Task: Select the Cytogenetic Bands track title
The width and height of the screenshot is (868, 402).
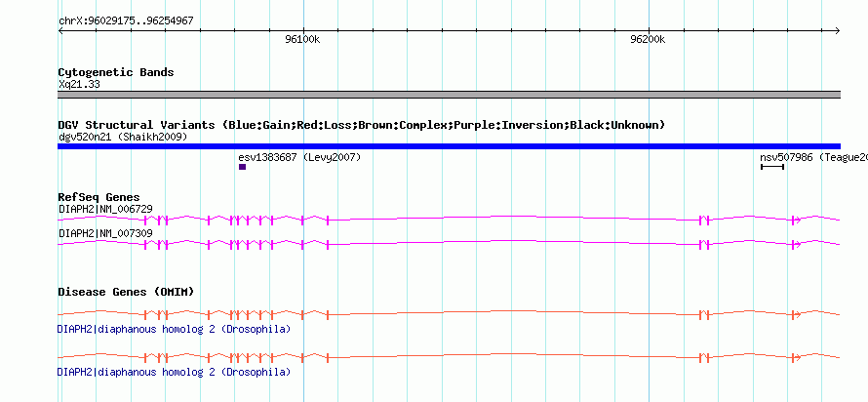Action: tap(116, 72)
